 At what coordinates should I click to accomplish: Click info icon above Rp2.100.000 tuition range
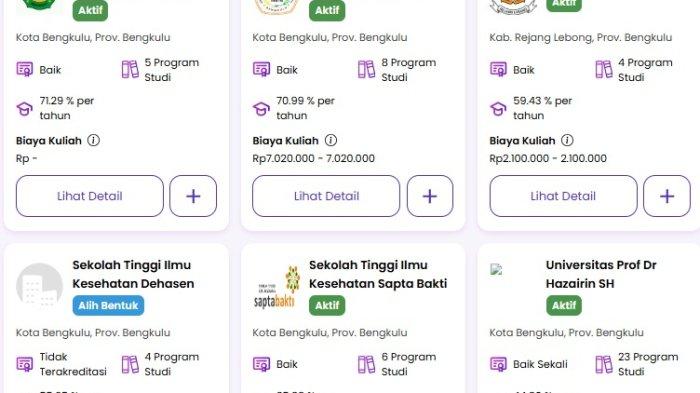coord(567,140)
